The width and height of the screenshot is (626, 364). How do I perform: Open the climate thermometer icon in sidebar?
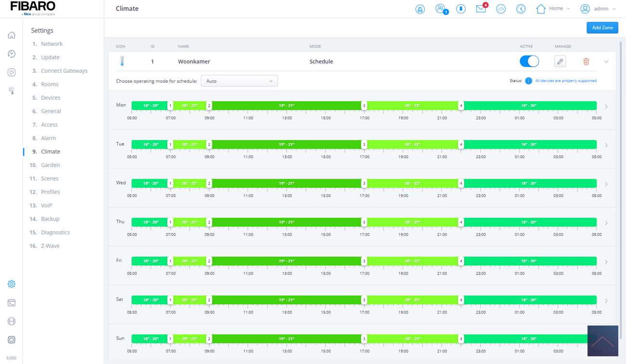12,91
